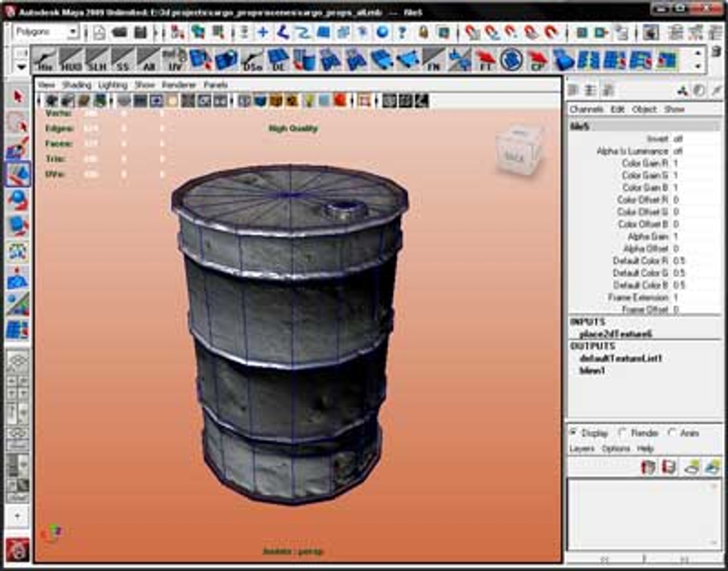Click the New Scene icon in the status line
This screenshot has height=571, width=728.
99,33
